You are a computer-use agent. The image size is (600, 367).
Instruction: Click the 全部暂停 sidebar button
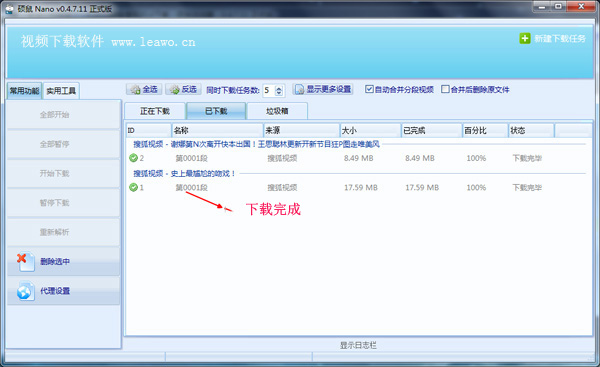click(x=64, y=144)
